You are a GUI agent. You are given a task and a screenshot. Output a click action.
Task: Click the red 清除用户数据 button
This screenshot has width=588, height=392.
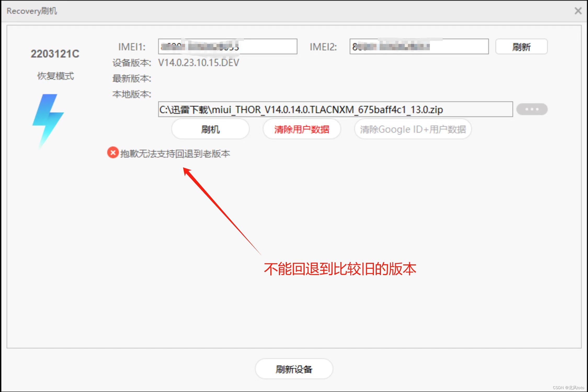point(302,129)
